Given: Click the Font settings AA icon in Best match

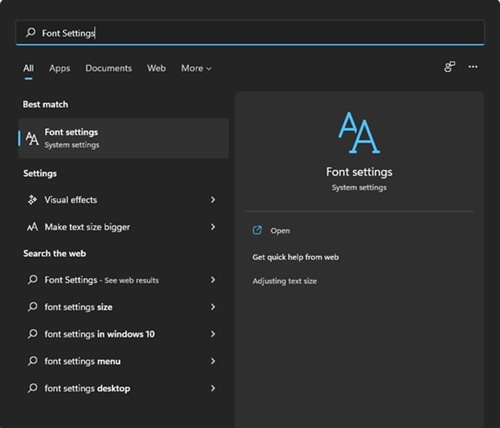Looking at the screenshot, I should coord(32,138).
